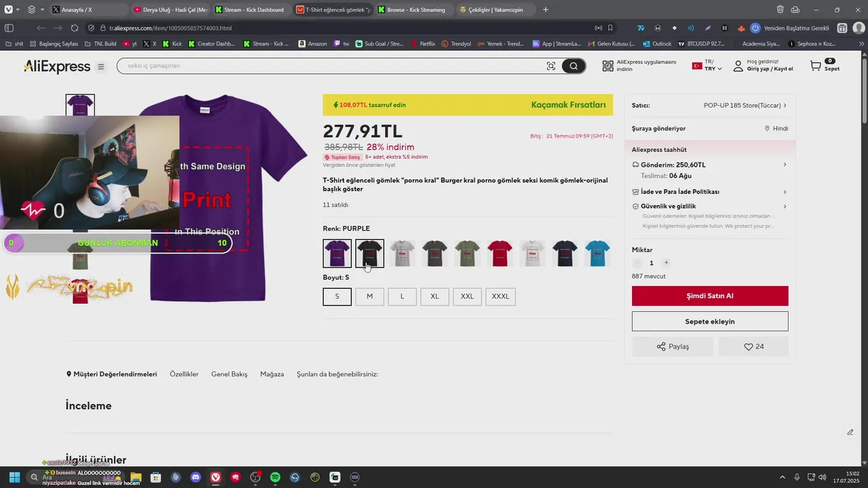
Task: Switch to Browse - Kick Streaming tab
Action: (x=414, y=9)
